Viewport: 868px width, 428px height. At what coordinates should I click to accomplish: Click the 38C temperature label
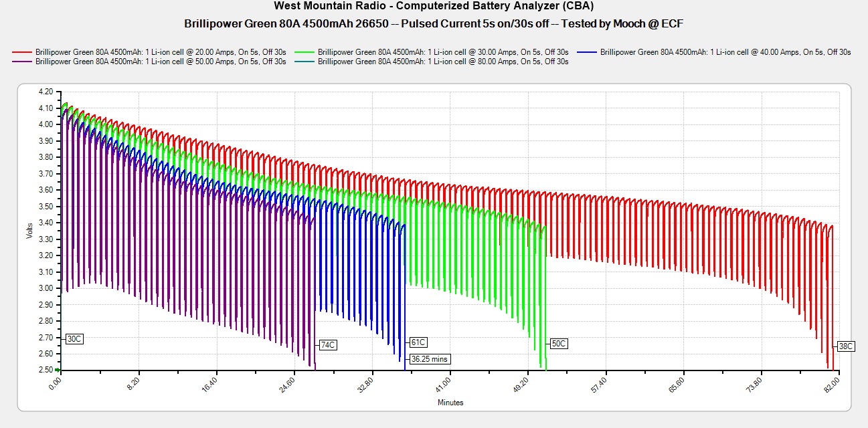pyautogui.click(x=845, y=346)
